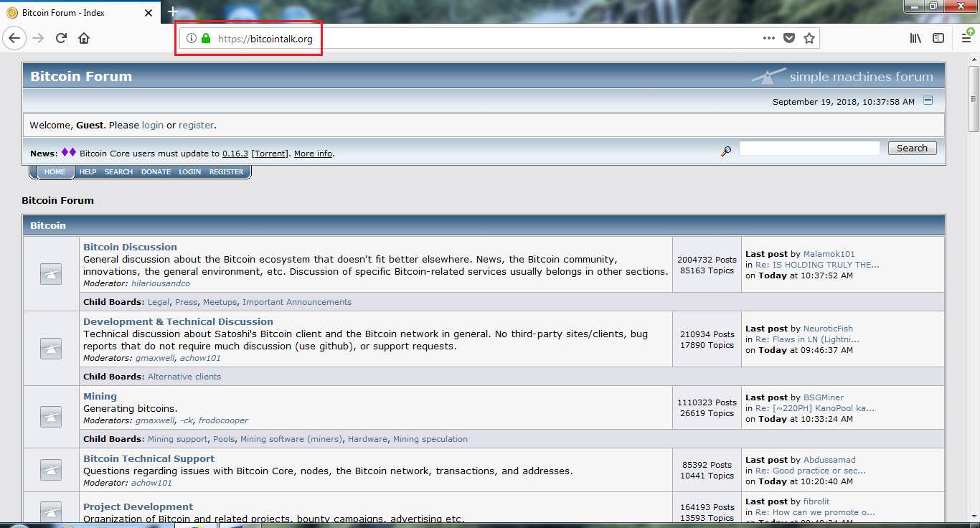
Task: Focus the forum search text field
Action: (809, 148)
